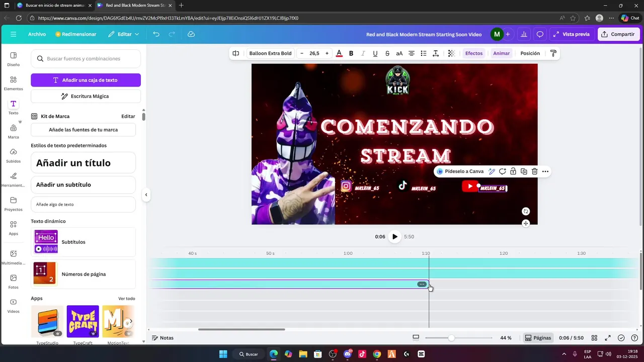Toggle uppercase aA formatting
644x362 pixels.
tap(399, 53)
